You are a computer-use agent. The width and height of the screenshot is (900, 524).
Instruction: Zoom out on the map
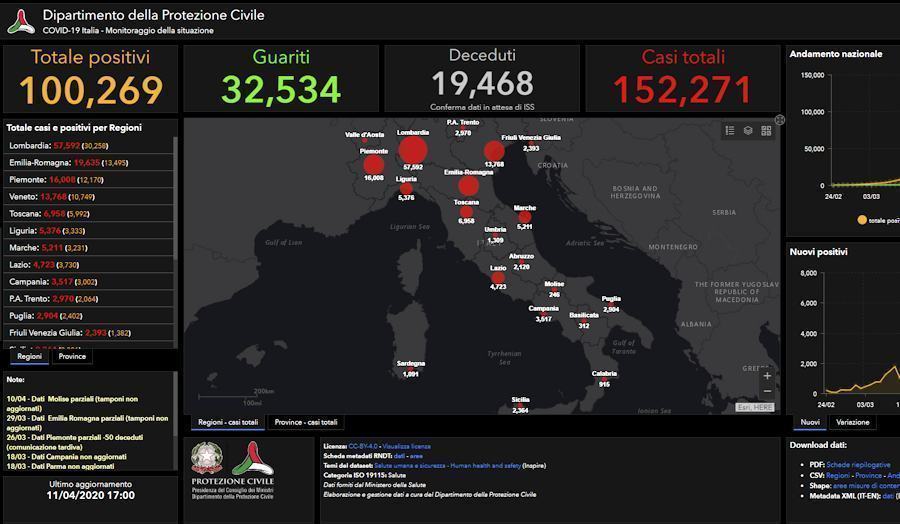click(767, 391)
